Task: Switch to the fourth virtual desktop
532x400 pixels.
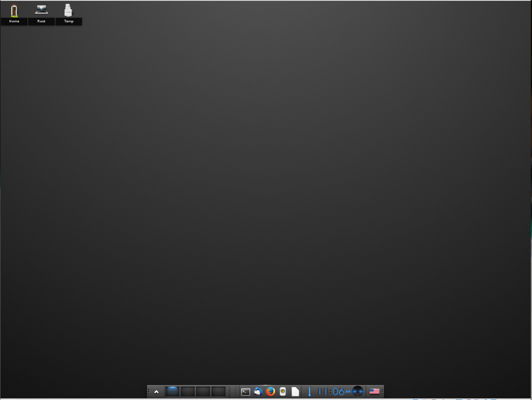Action: click(x=218, y=391)
